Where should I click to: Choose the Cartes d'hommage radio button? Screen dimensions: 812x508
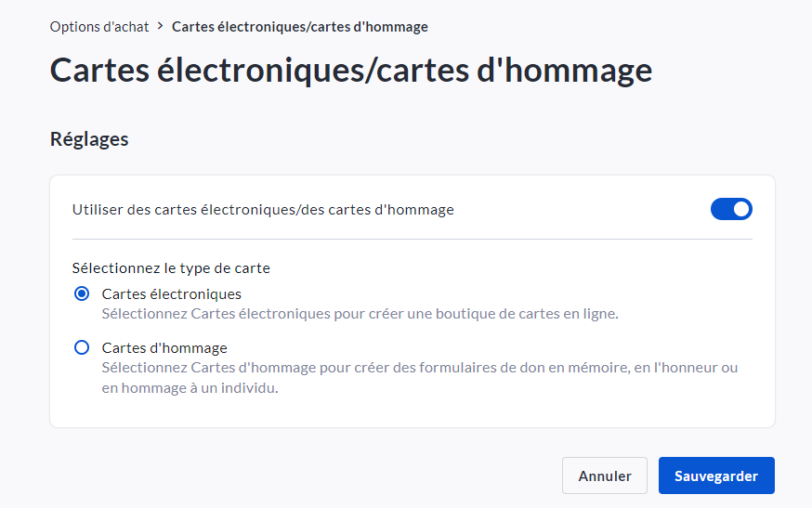[x=82, y=347]
